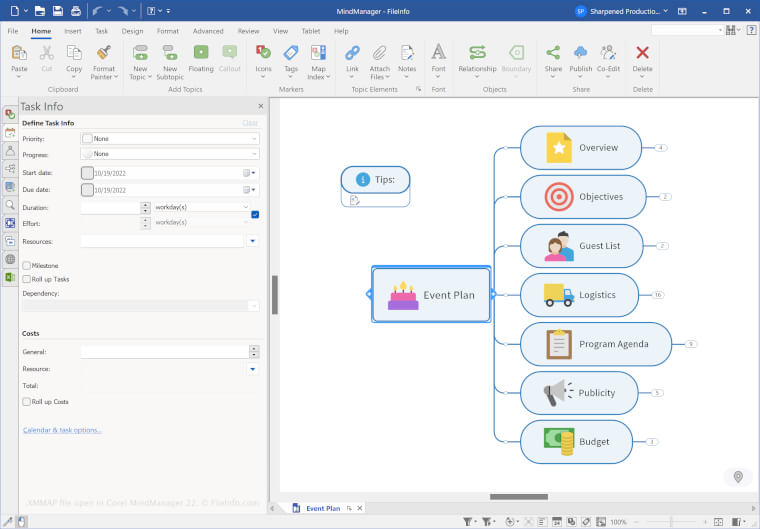Open the Priority dropdown
Viewport: 760px width, 529px height.
pyautogui.click(x=169, y=139)
